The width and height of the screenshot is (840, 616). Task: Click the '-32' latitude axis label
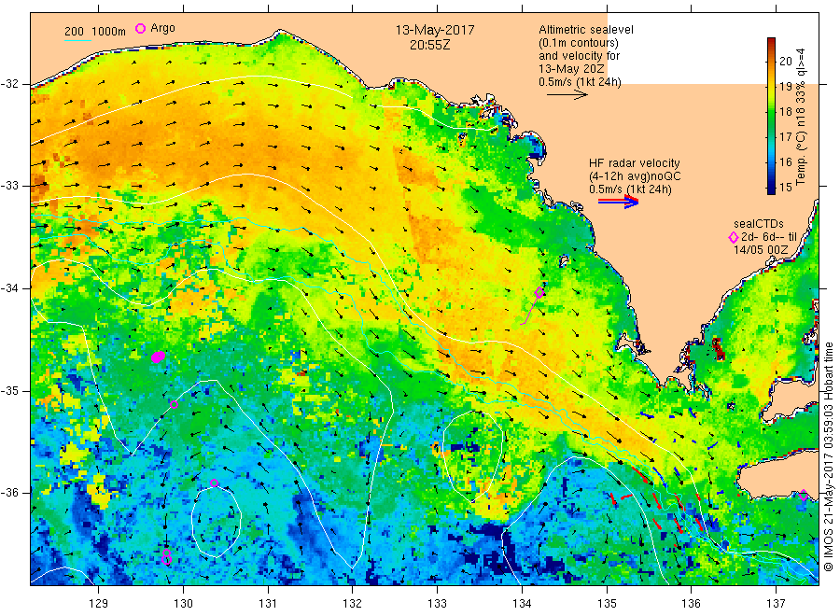click(x=9, y=84)
